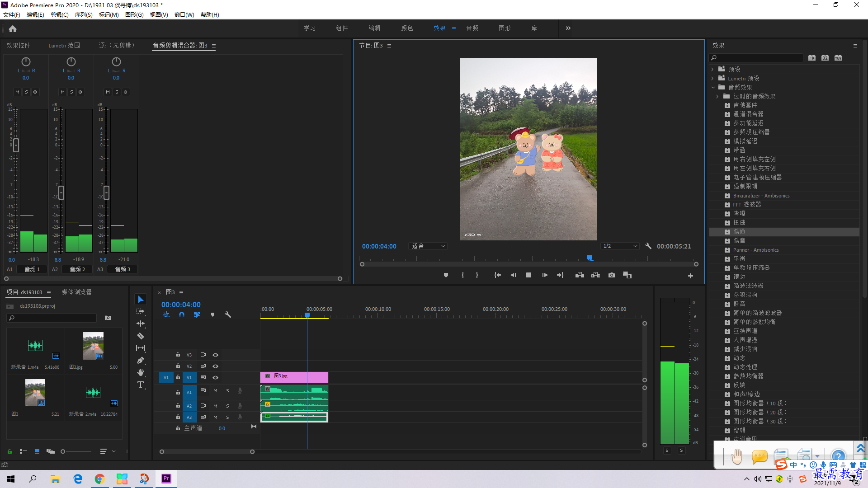868x488 pixels.
Task: Toggle V1 track output eye
Action: point(216,377)
